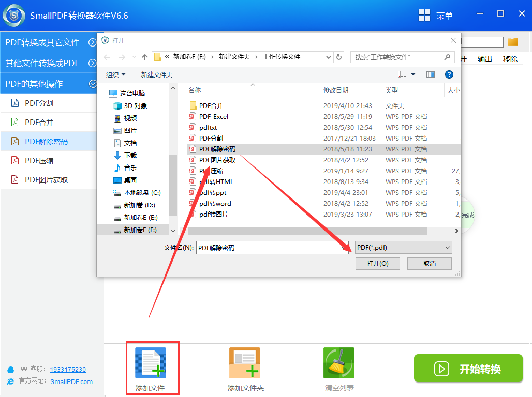Image resolution: width=532 pixels, height=397 pixels.
Task: Click the SmallPDF shield logo
Action: 14,16
